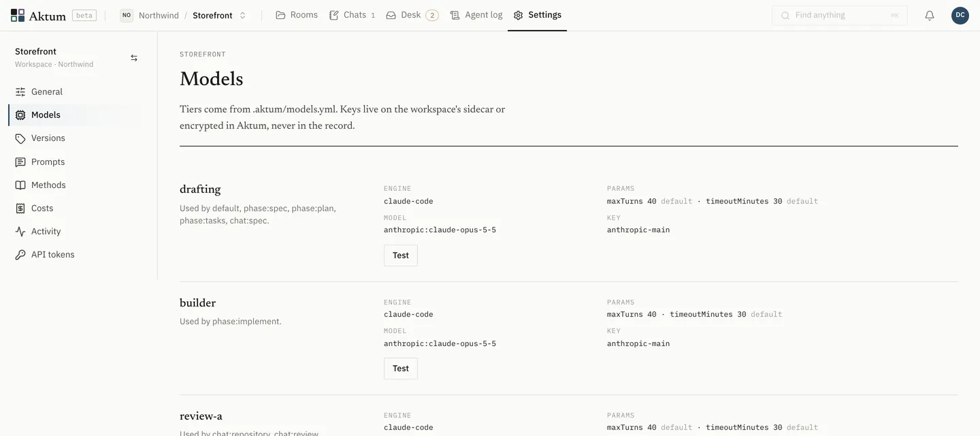
Task: Open the notifications bell
Action: (930, 15)
